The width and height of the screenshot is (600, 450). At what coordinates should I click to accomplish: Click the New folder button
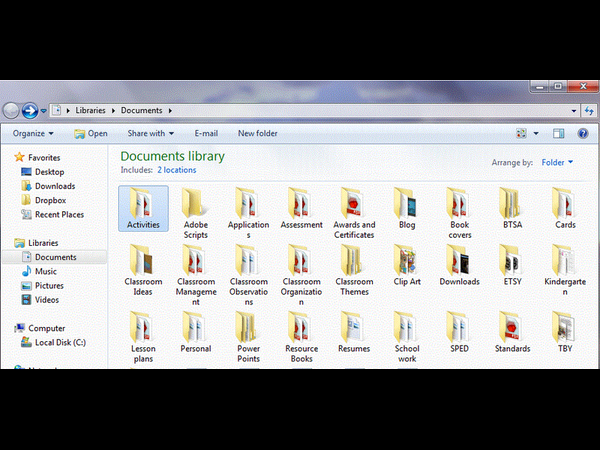tap(257, 133)
